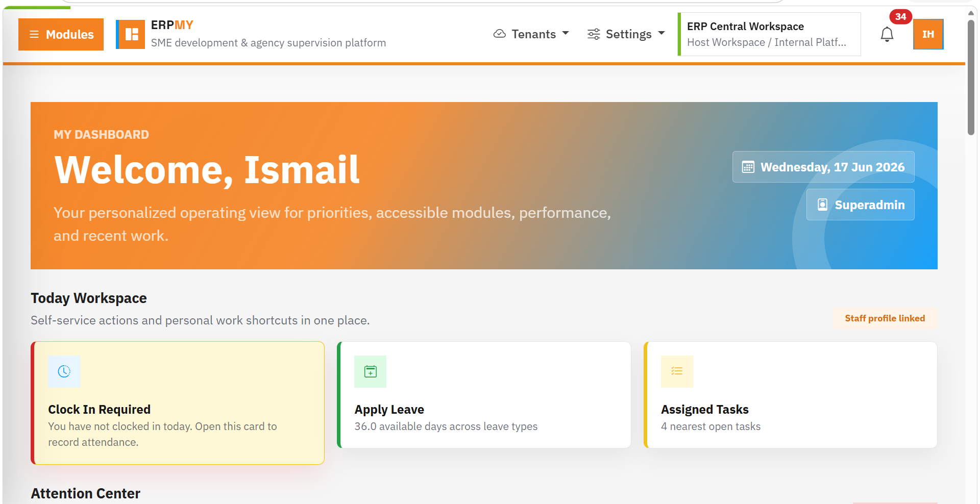Click the Superadmin role badge
Screen dimensions: 980x504
(861, 205)
